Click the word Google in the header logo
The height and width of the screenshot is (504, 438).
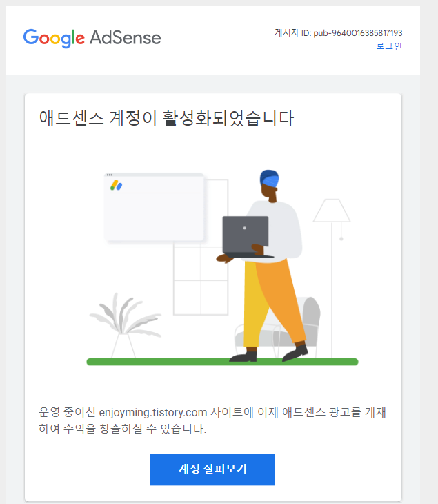pyautogui.click(x=54, y=39)
